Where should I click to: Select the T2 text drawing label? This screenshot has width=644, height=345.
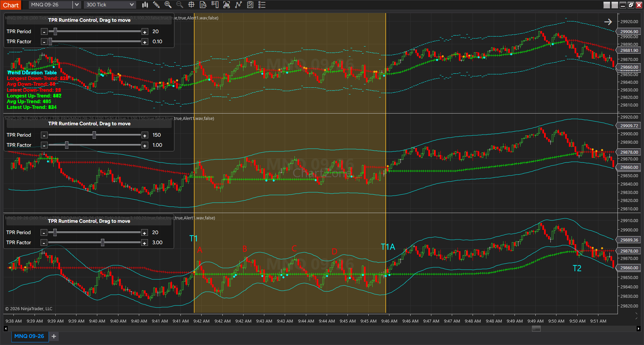point(577,268)
